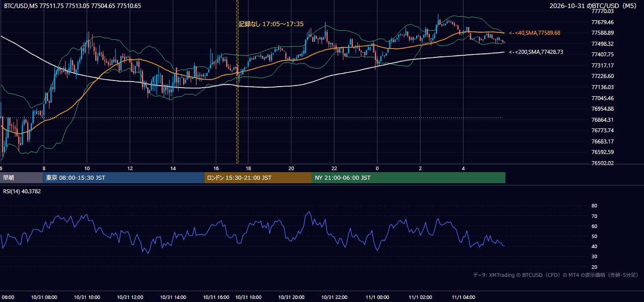This screenshot has height=302, width=644.
Task: Select the "11/1 04:00" date axis label
Action: click(464, 297)
